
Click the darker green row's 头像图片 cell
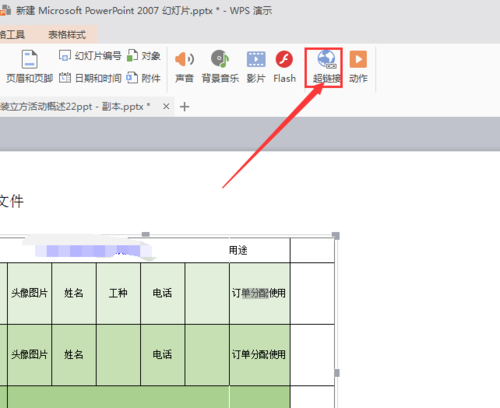click(30, 355)
